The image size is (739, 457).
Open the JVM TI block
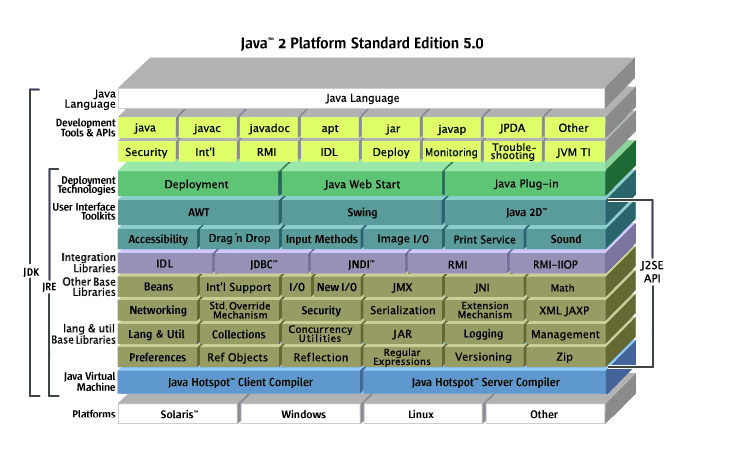click(574, 152)
